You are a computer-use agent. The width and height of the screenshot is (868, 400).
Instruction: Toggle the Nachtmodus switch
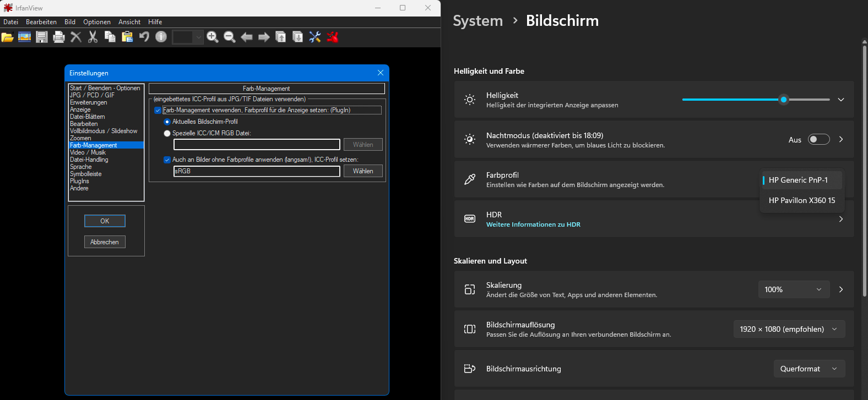click(818, 139)
